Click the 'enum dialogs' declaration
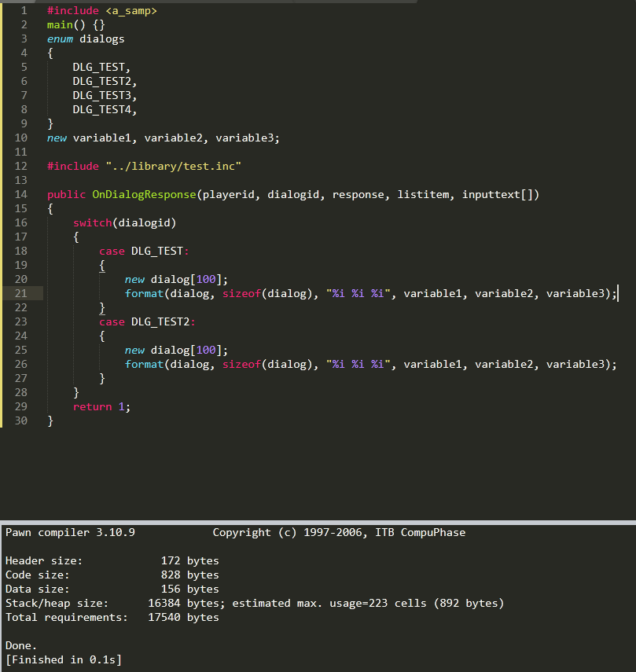 point(86,39)
